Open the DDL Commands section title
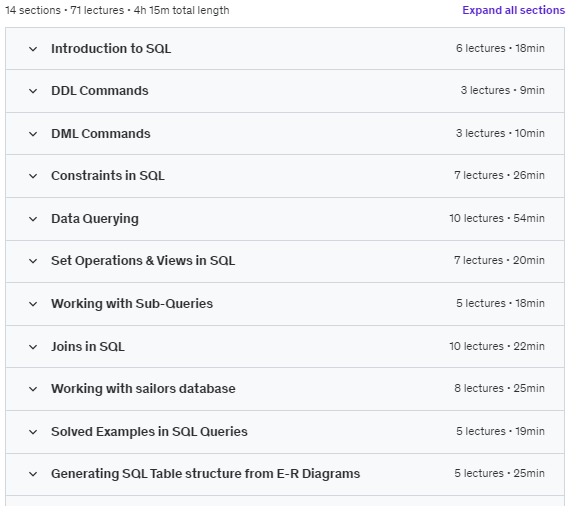The height and width of the screenshot is (506, 575). click(100, 91)
